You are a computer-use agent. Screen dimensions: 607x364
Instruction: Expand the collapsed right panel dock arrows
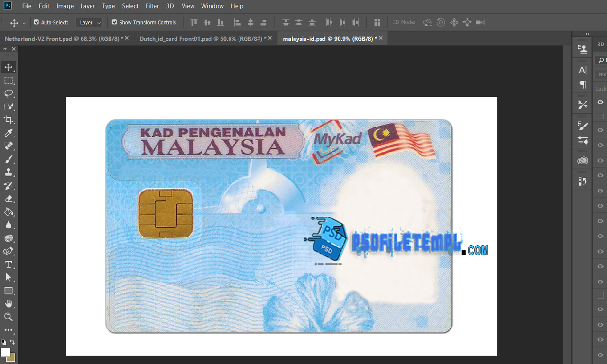(587, 34)
